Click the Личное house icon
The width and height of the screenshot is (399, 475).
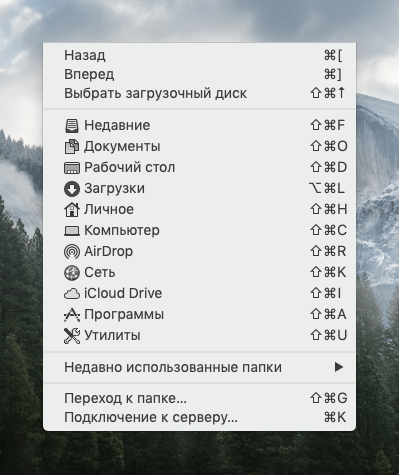click(71, 210)
